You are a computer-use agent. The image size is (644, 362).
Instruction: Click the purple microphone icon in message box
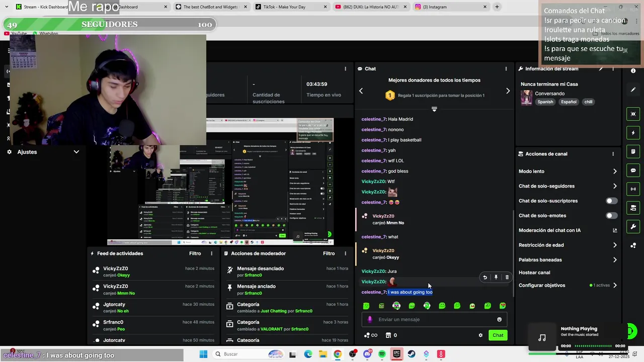coord(370,319)
